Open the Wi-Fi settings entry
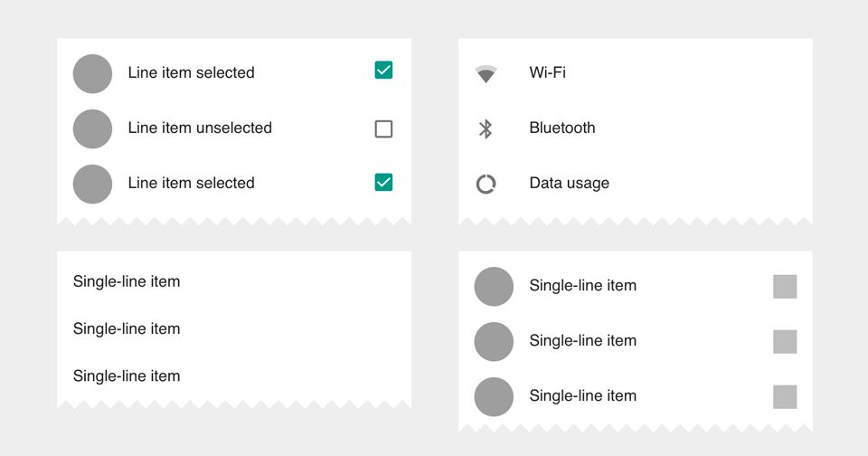 click(x=636, y=72)
